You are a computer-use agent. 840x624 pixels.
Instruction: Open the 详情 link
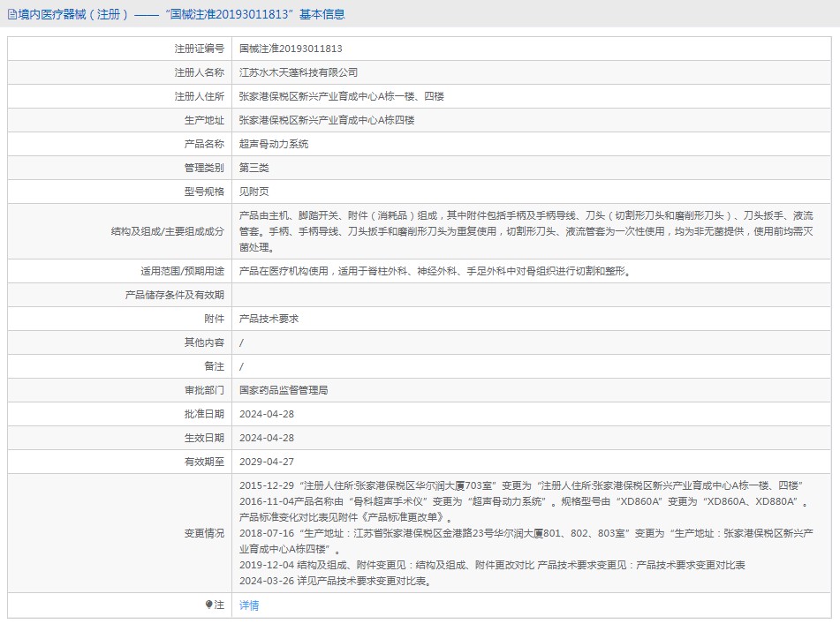click(249, 605)
